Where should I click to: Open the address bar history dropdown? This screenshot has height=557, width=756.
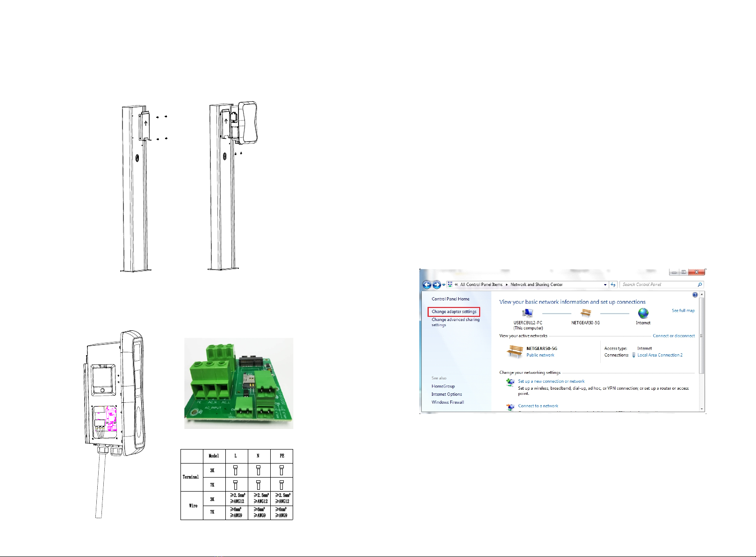coord(605,285)
